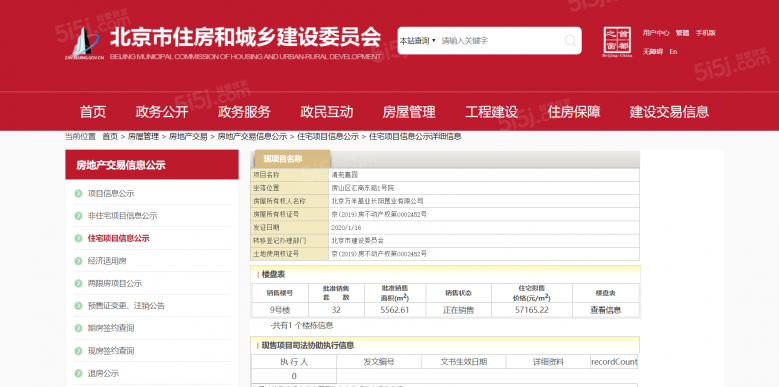This screenshot has height=387, width=779.
Task: Click bullet icon beside 现房签约查询
Action: click(78, 351)
